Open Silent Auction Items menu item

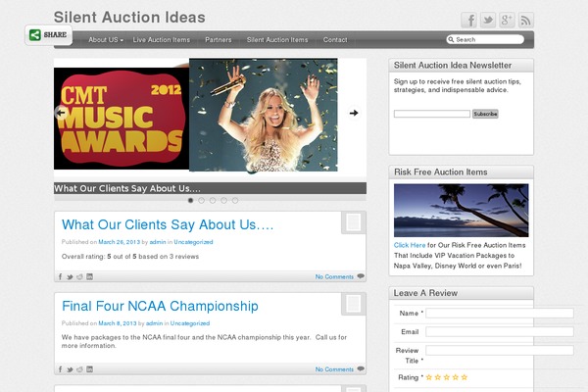point(277,40)
